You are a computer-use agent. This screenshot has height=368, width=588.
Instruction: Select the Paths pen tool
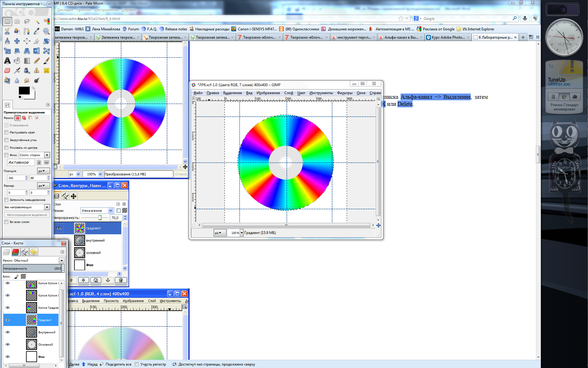pos(27,31)
